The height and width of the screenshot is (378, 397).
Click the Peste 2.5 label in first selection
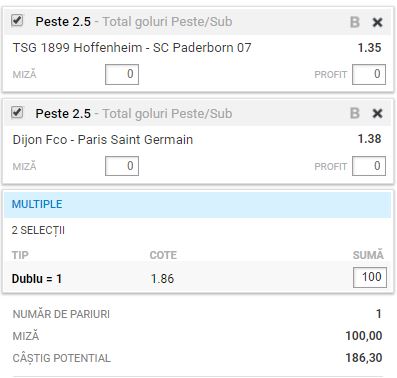click(x=63, y=22)
